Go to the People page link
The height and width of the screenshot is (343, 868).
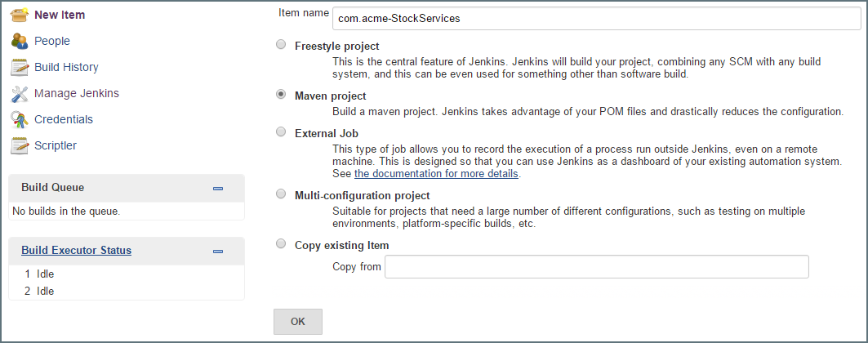tap(52, 41)
